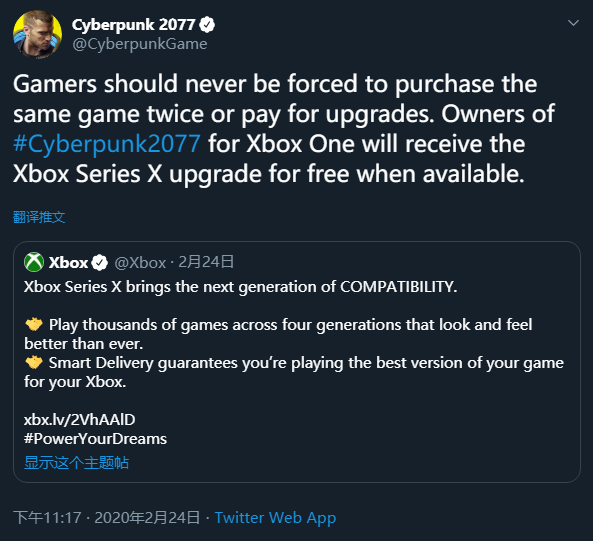Viewport: 593px width, 541px height.
Task: Open the xbx.lv/2VhAAlD short link
Action: point(79,420)
